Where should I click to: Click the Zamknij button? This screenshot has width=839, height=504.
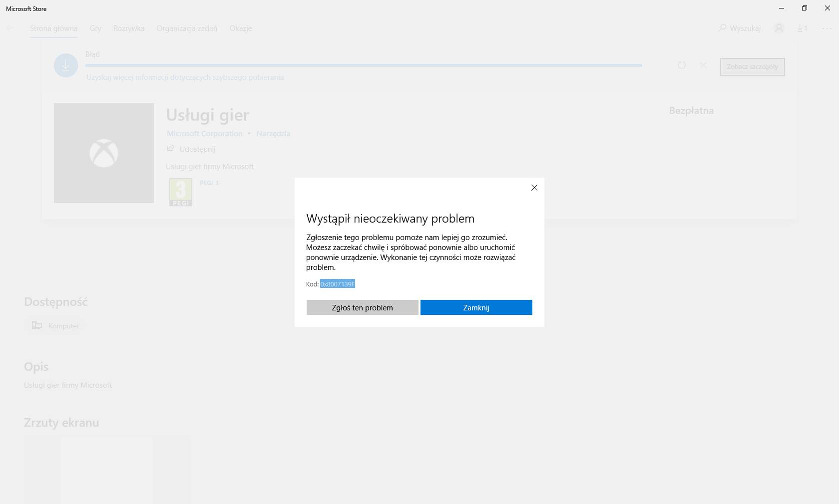tap(476, 307)
